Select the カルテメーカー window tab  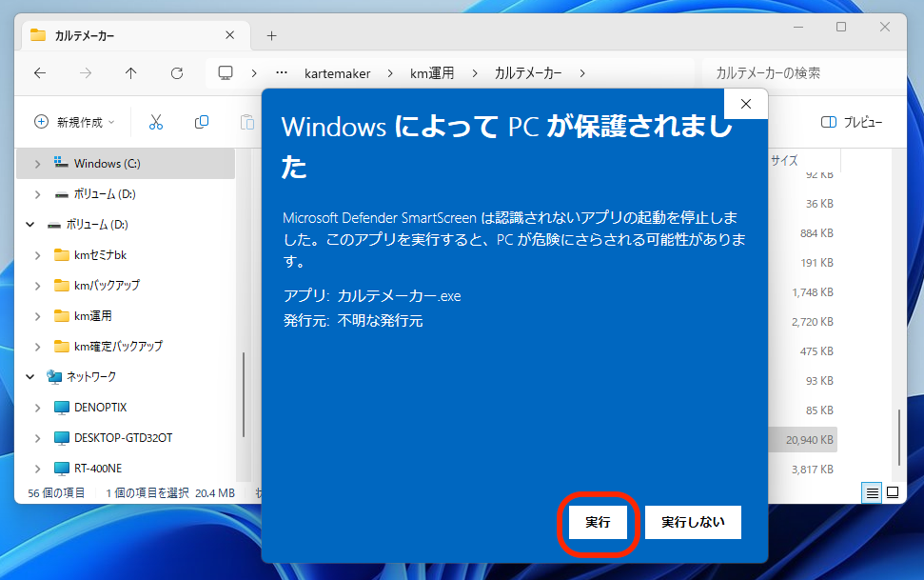(x=124, y=35)
